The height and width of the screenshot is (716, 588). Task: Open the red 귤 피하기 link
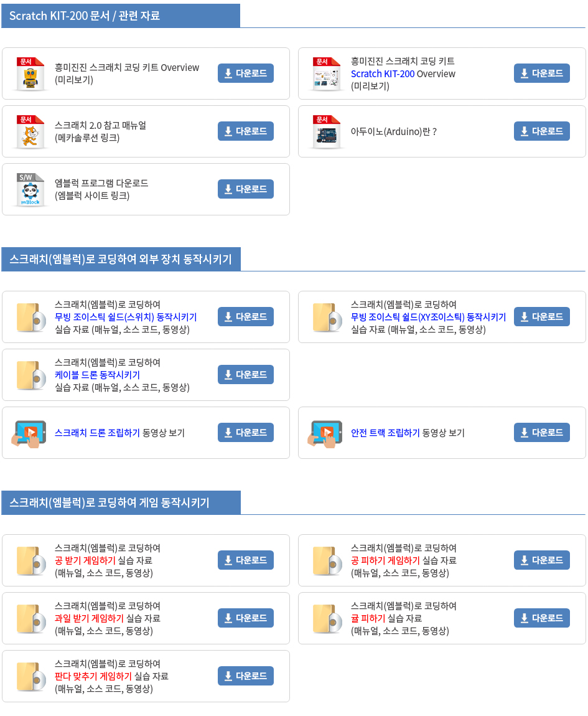click(368, 618)
